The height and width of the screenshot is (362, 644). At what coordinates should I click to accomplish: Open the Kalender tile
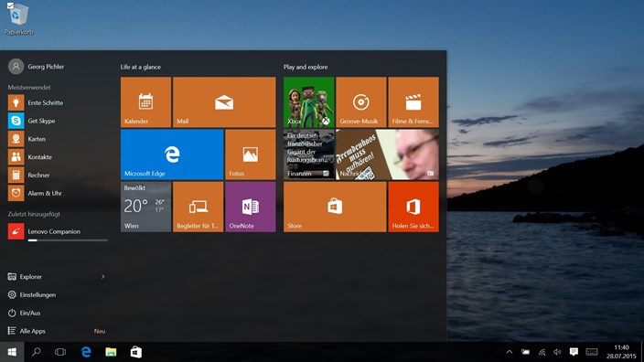click(145, 102)
